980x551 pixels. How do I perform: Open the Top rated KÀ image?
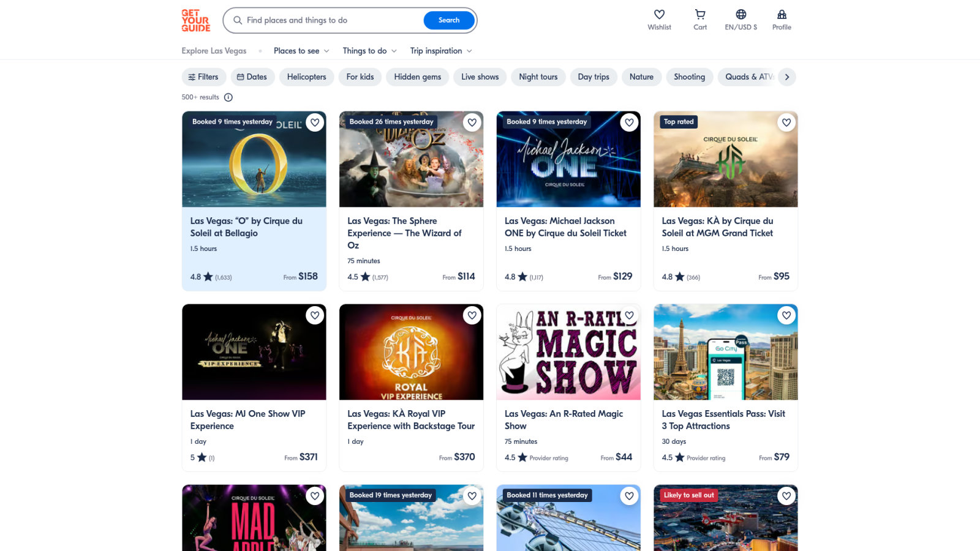tap(726, 159)
